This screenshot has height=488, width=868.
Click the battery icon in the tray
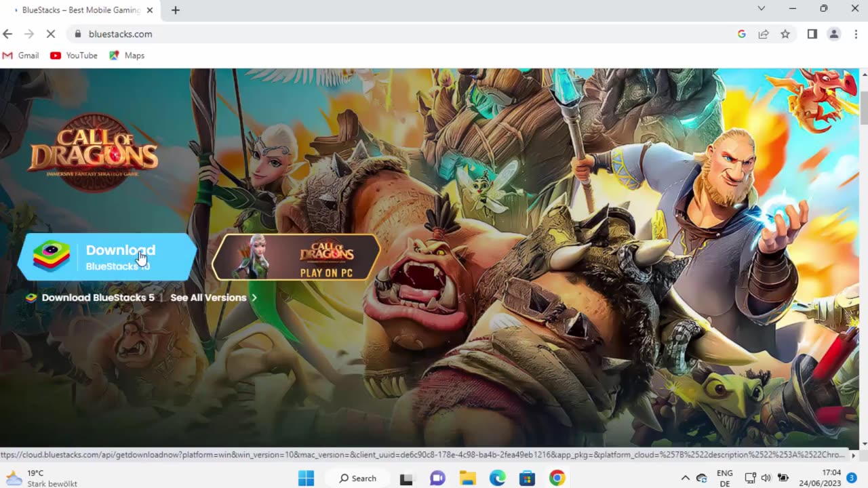click(x=783, y=479)
